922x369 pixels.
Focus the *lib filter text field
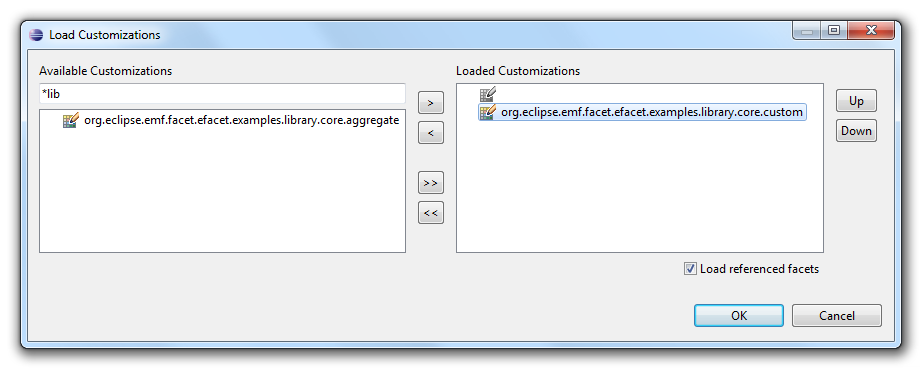coord(222,94)
